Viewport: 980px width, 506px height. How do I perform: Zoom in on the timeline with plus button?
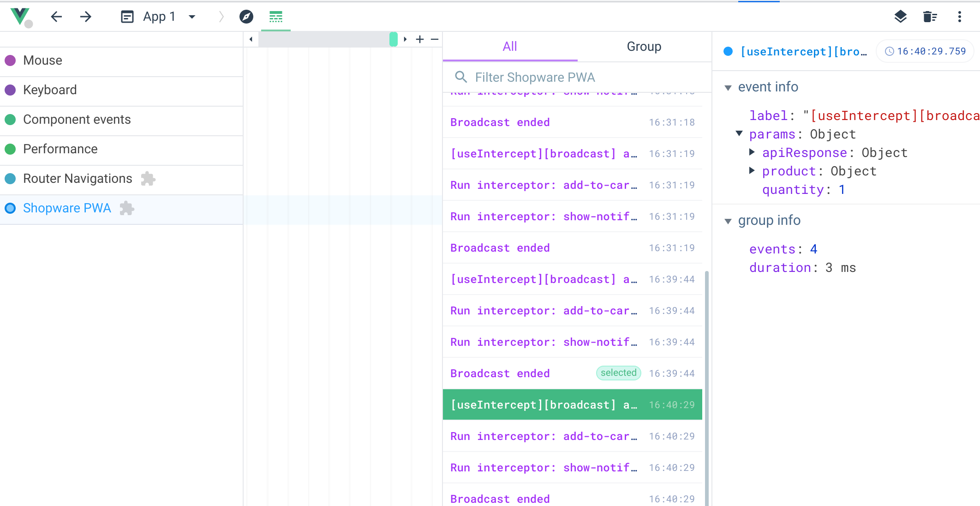419,39
